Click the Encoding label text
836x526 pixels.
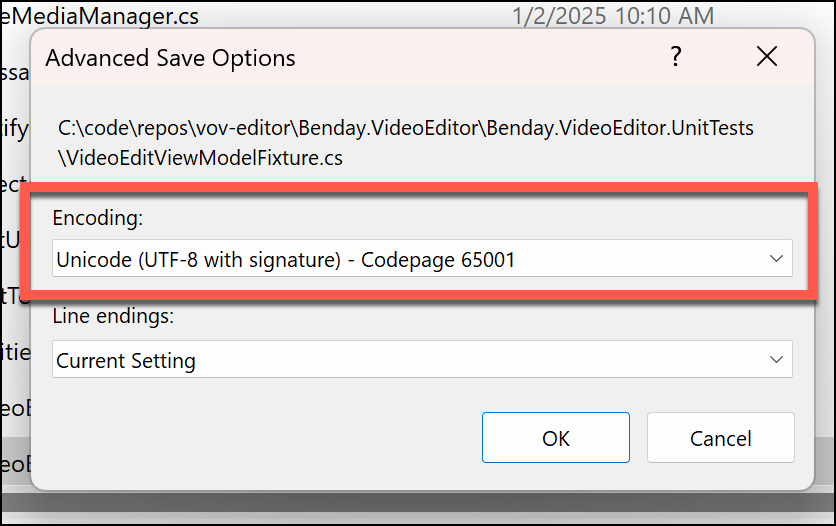coord(98,217)
